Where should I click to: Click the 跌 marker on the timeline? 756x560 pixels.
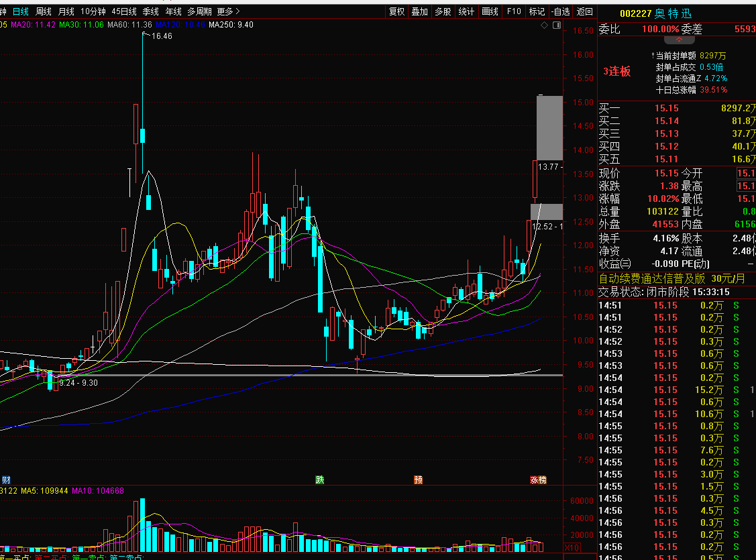pyautogui.click(x=320, y=480)
